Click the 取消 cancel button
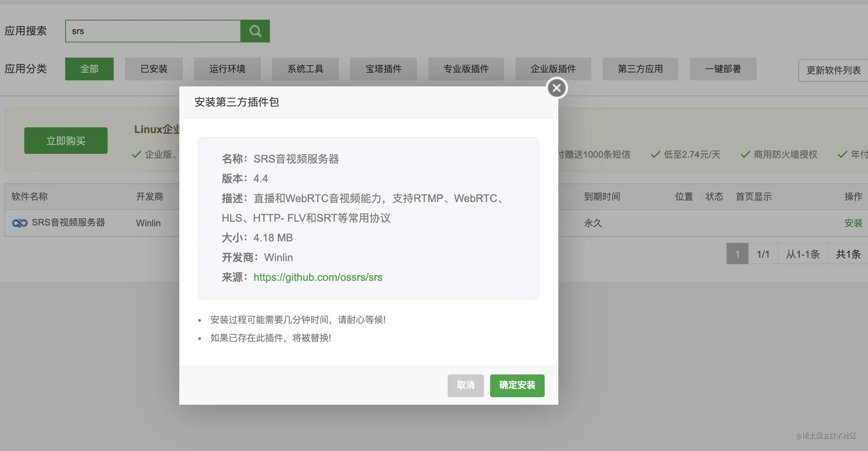868x451 pixels. coord(465,385)
